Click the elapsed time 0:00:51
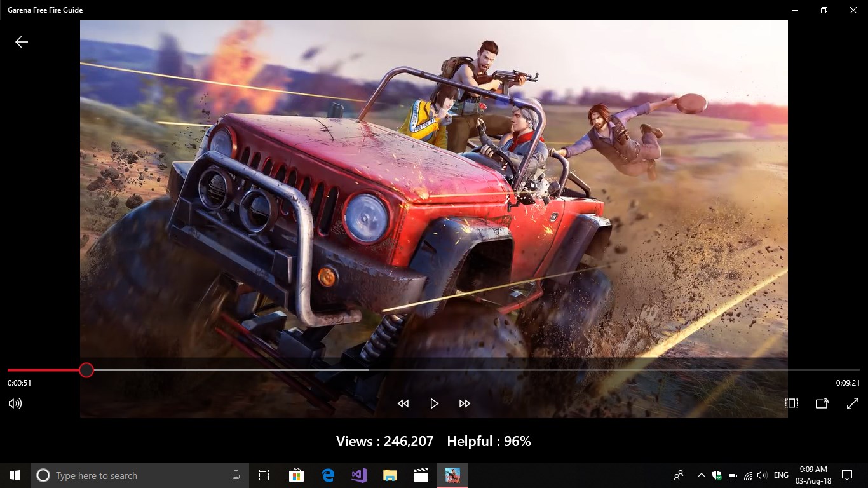The width and height of the screenshot is (868, 488). click(x=20, y=383)
